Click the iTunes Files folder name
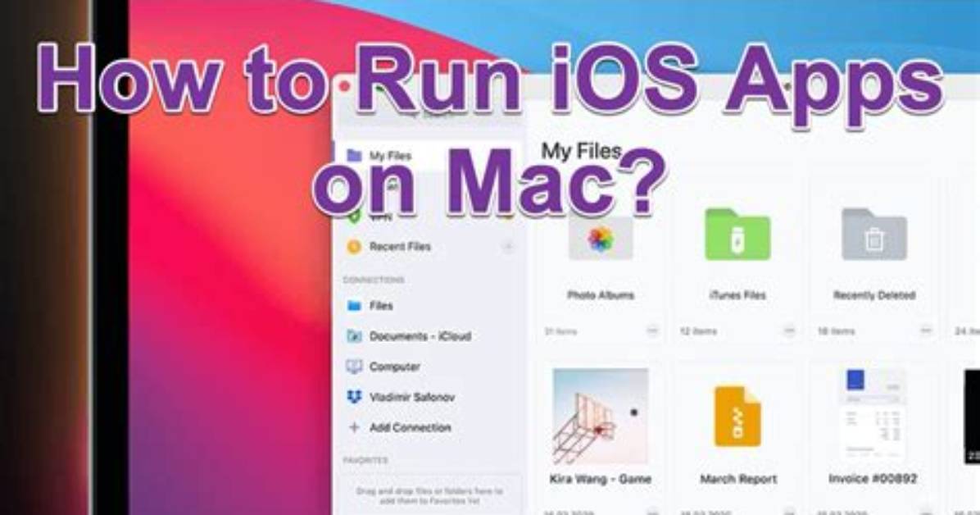Viewport: 980px width, 515px height. (737, 294)
